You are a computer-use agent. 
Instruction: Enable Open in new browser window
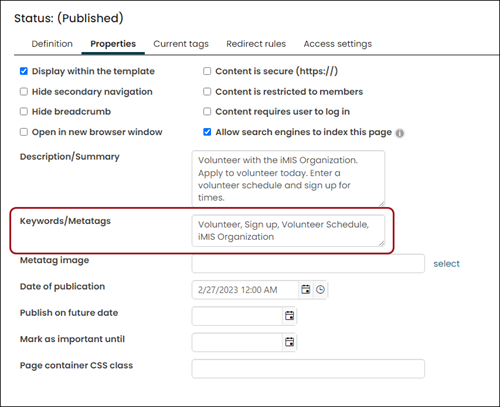tap(24, 132)
